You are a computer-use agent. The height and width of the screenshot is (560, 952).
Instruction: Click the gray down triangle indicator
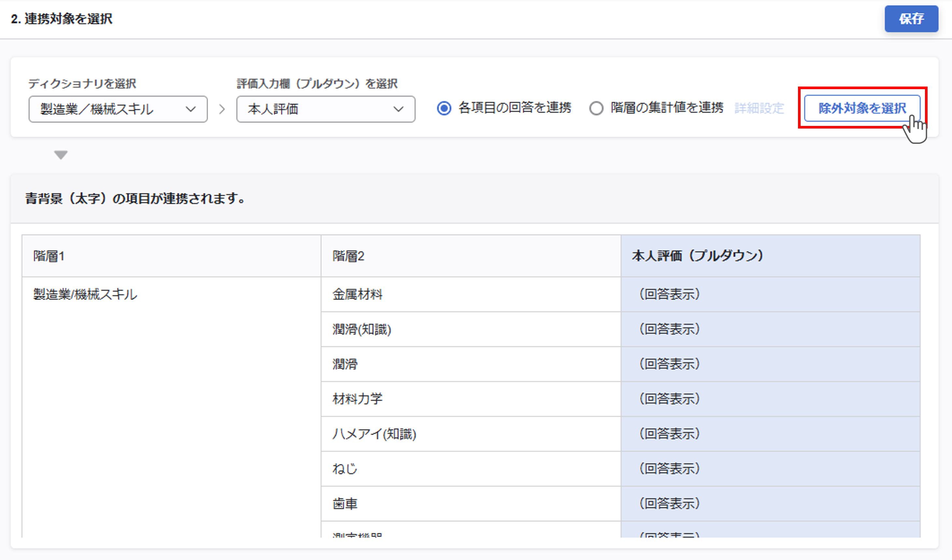(61, 155)
